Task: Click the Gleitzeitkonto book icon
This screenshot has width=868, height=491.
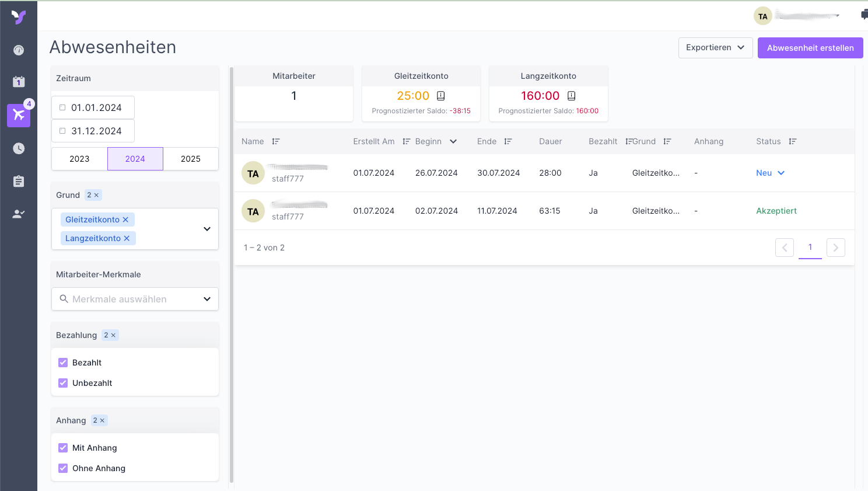Action: coord(441,96)
